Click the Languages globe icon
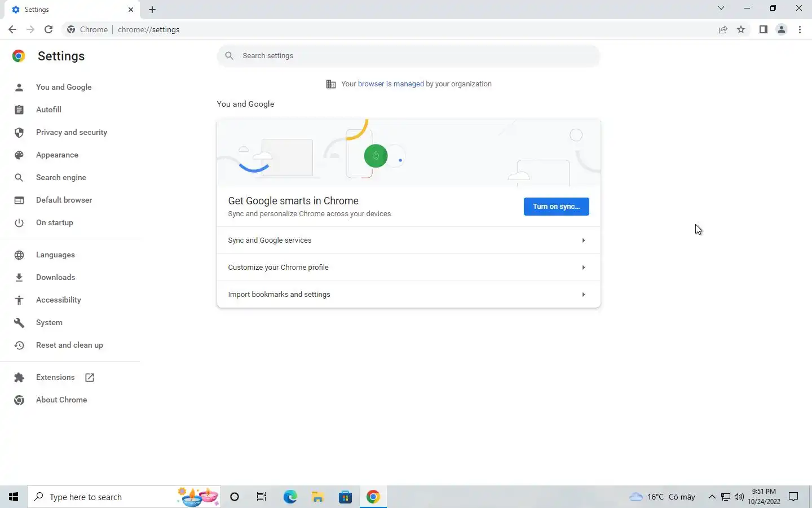Image resolution: width=812 pixels, height=508 pixels. click(x=19, y=255)
